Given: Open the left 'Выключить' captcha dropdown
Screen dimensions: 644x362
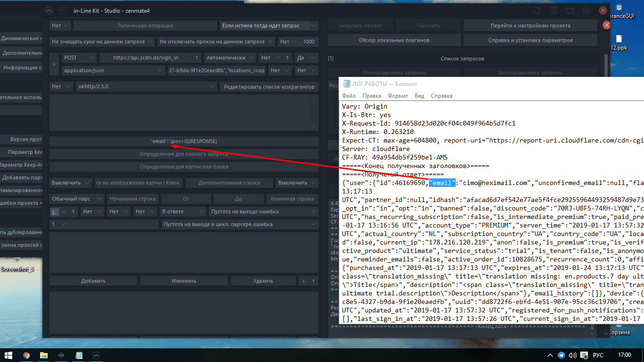Looking at the screenshot, I should [x=71, y=183].
